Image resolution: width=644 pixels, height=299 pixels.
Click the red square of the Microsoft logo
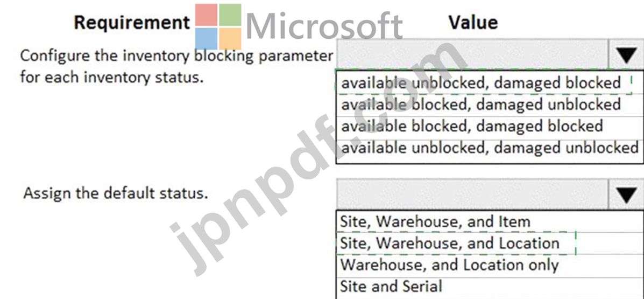click(206, 15)
